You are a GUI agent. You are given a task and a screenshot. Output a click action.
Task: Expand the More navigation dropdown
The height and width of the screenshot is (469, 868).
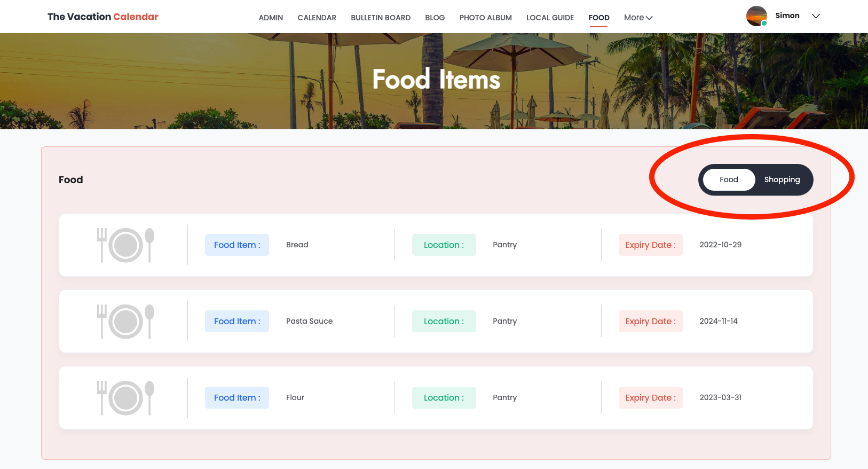638,18
